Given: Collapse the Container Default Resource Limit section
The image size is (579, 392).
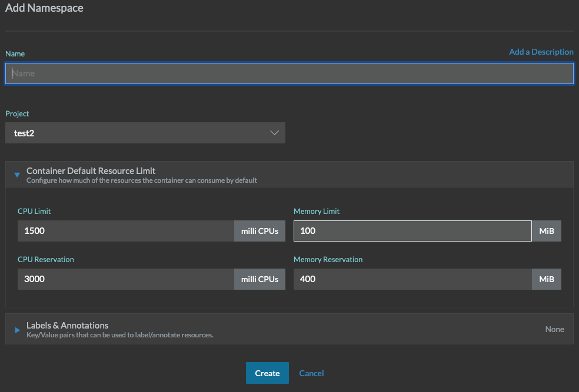Looking at the screenshot, I should point(16,174).
